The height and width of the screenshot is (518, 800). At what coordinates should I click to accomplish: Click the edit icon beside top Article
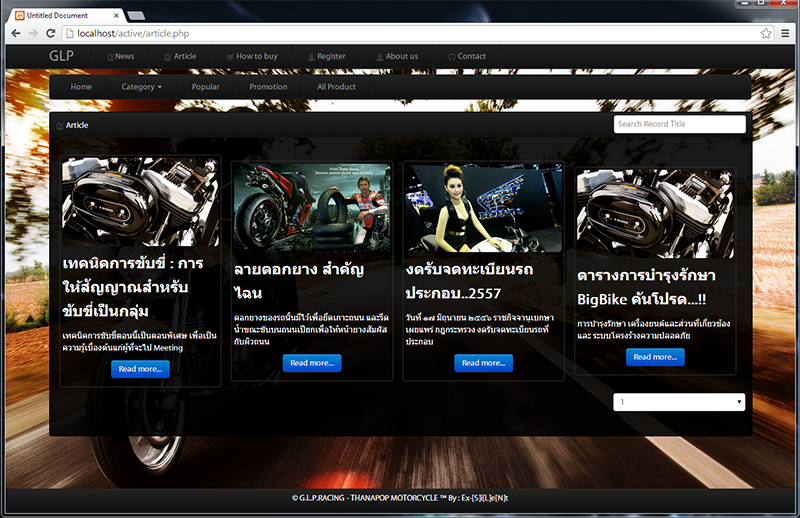[x=168, y=57]
